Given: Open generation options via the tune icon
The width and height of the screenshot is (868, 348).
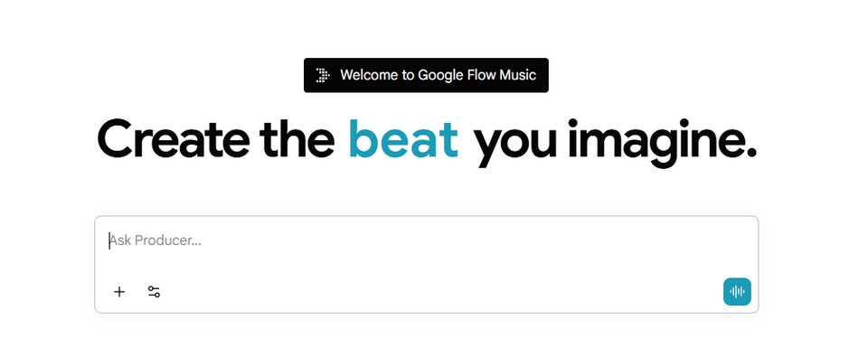Looking at the screenshot, I should 154,292.
